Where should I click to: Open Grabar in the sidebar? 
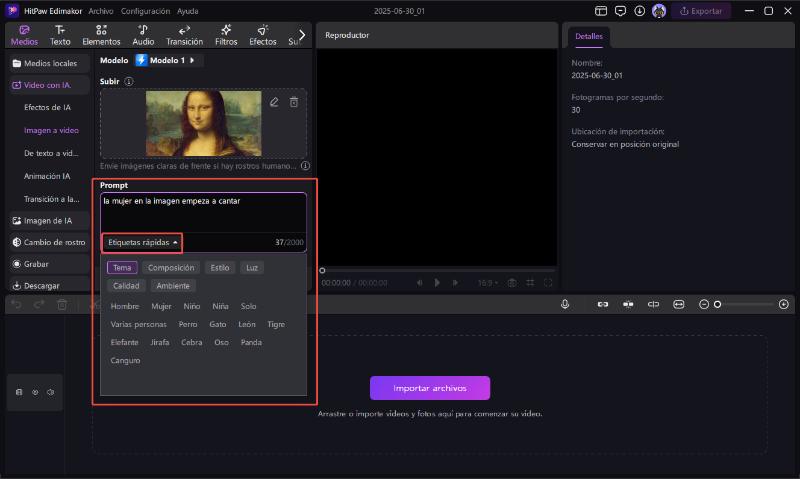[49, 264]
